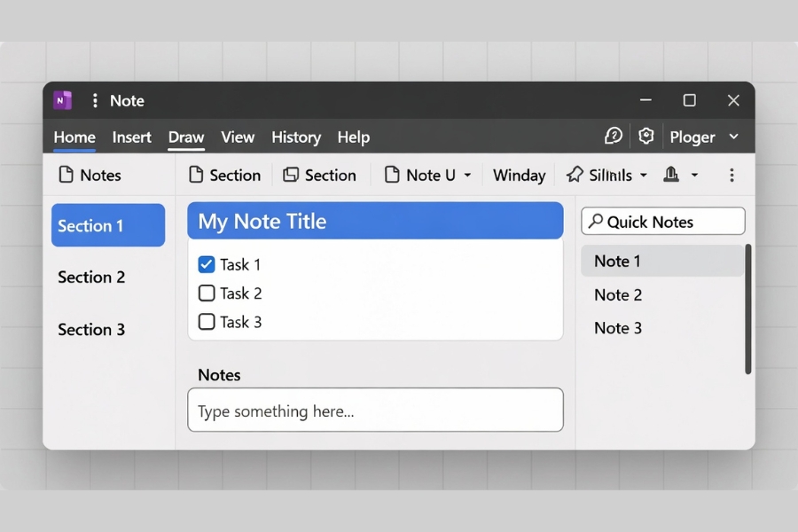This screenshot has height=532, width=798.
Task: Click the stamp icon on the toolbar
Action: click(672, 175)
